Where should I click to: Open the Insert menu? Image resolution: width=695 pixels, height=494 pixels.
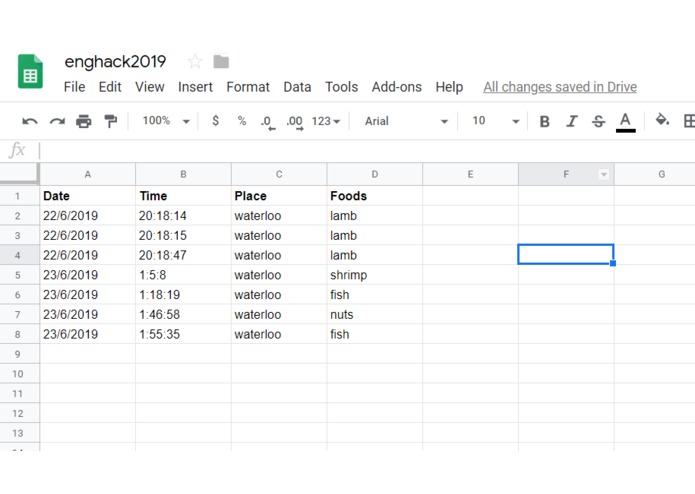coord(195,87)
